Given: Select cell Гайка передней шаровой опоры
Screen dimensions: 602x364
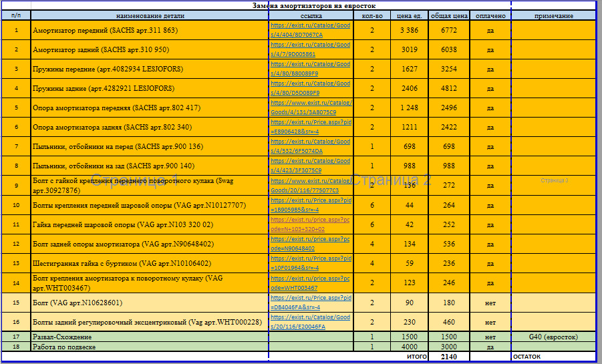Looking at the screenshot, I should tap(150, 224).
